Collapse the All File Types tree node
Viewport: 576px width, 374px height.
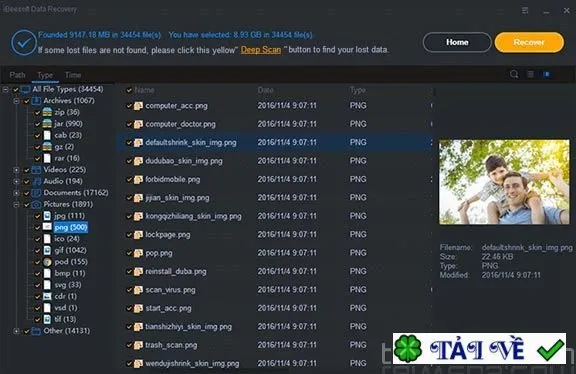6,89
